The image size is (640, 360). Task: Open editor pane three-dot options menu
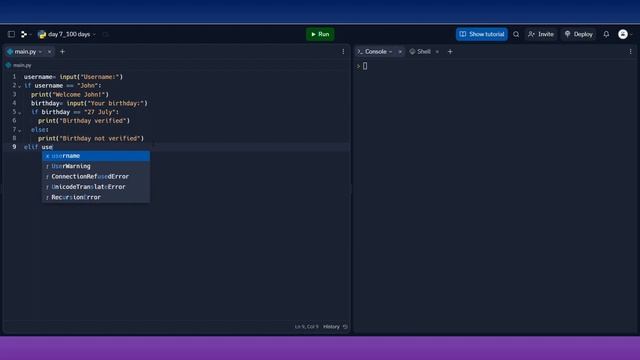[x=343, y=52]
